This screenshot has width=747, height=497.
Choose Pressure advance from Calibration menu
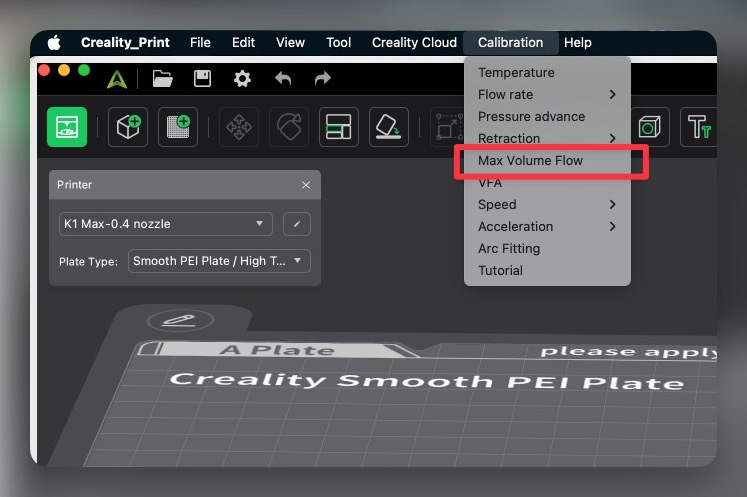[531, 117]
